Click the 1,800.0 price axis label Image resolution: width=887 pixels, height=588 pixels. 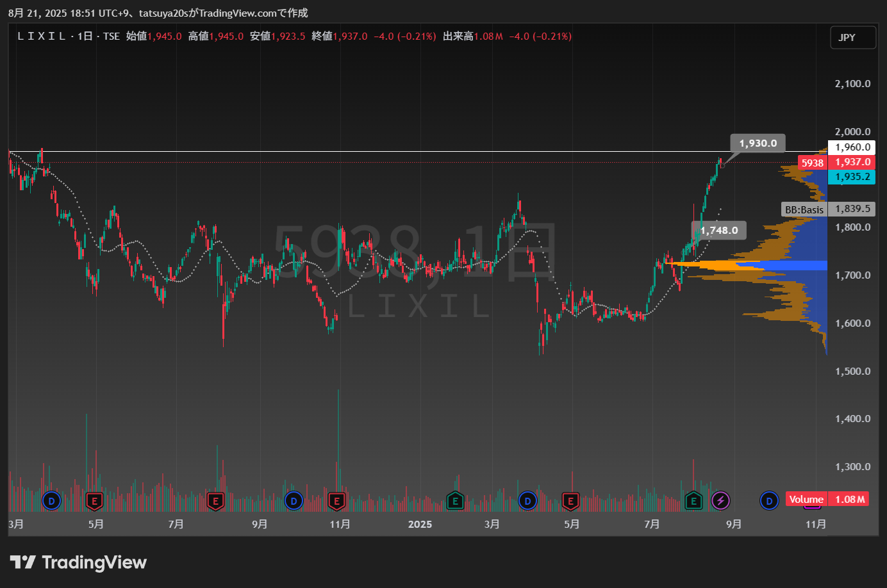pos(852,227)
